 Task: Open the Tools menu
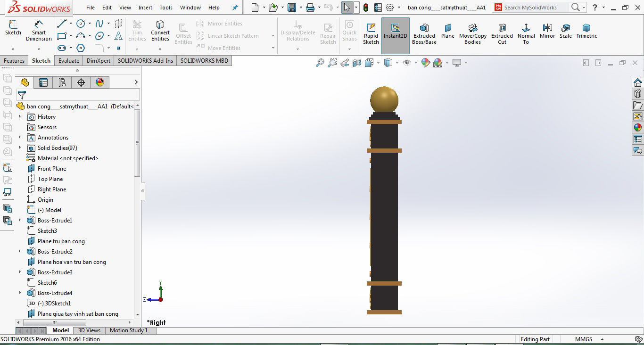click(166, 8)
